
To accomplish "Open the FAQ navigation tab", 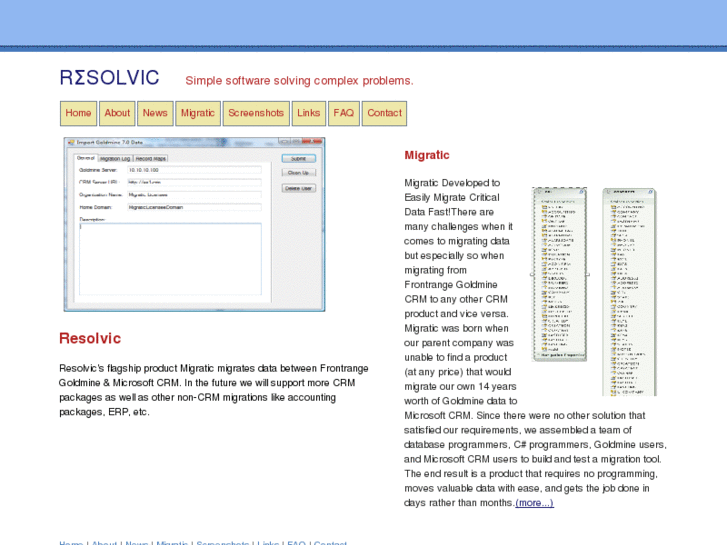I will coord(344,113).
